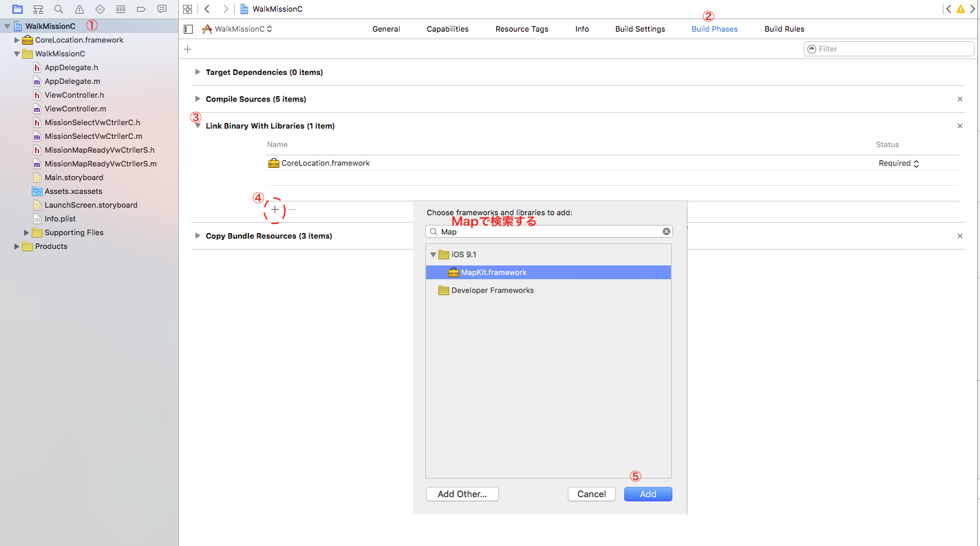Click the minus button to remove library

click(292, 209)
